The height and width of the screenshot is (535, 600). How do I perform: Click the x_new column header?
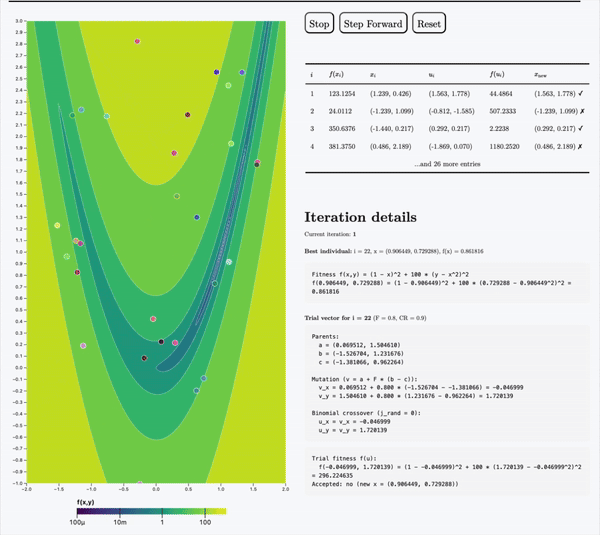(x=548, y=73)
